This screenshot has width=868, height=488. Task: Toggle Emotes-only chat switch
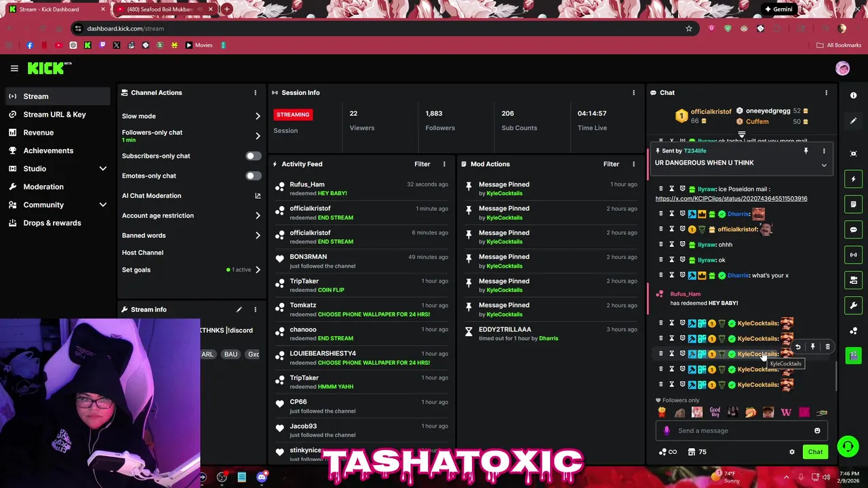coord(253,176)
